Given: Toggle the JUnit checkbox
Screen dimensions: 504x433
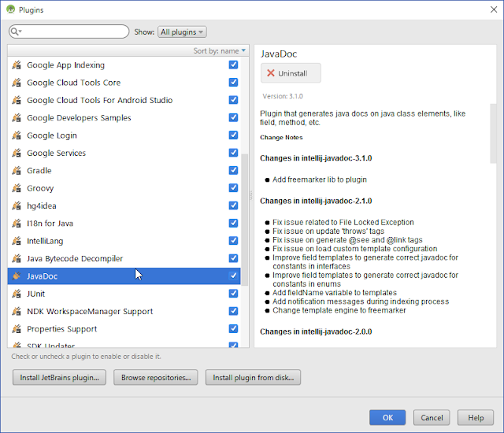Looking at the screenshot, I should (233, 294).
